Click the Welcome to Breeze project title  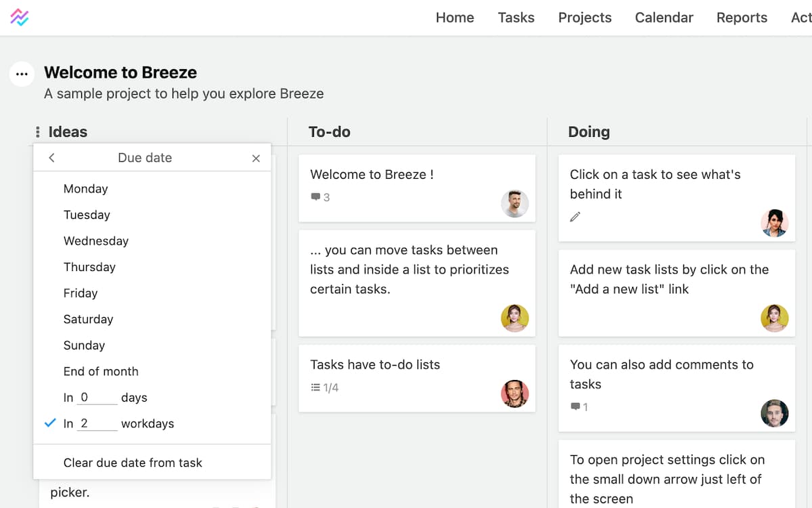point(120,72)
